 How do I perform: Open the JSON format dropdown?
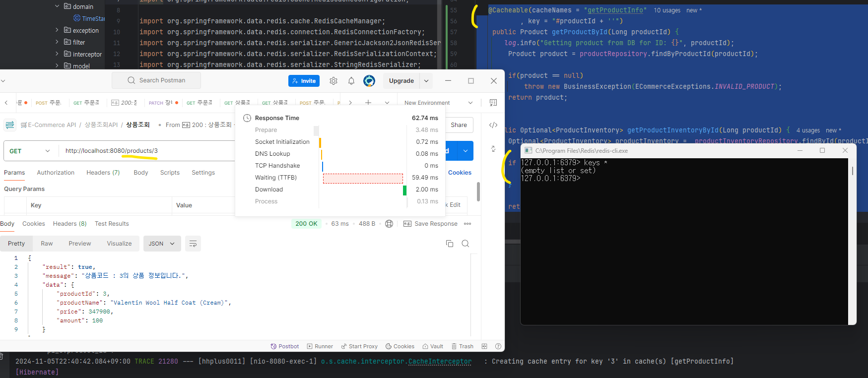[x=162, y=244]
